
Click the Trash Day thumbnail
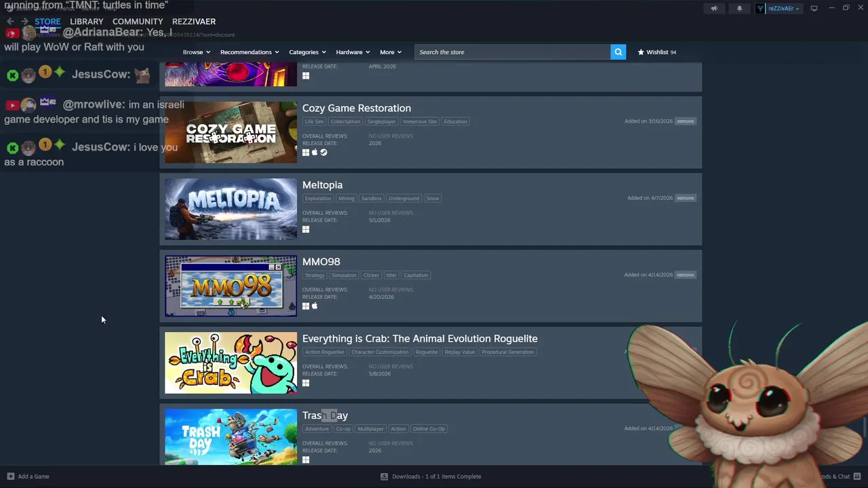231,437
